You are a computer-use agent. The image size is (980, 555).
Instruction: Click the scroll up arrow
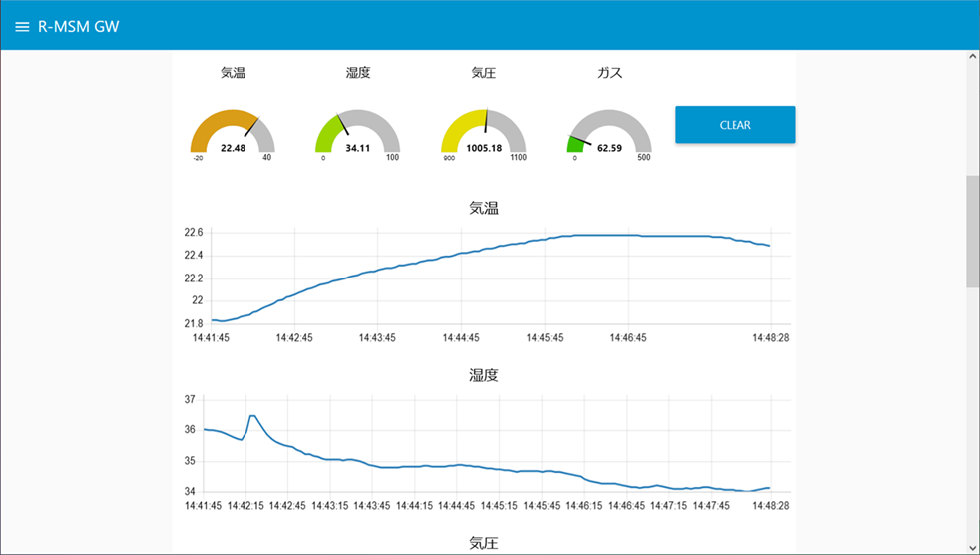coord(972,58)
